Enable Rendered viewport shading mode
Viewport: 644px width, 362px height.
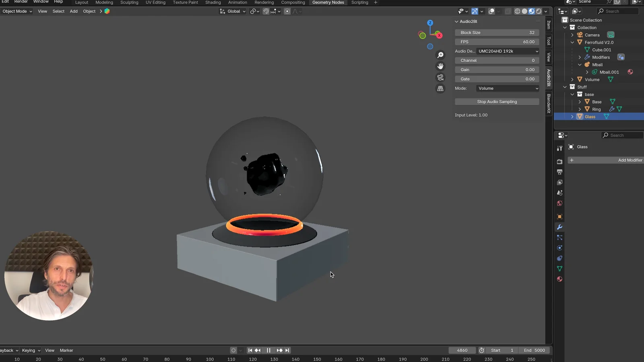tap(538, 11)
